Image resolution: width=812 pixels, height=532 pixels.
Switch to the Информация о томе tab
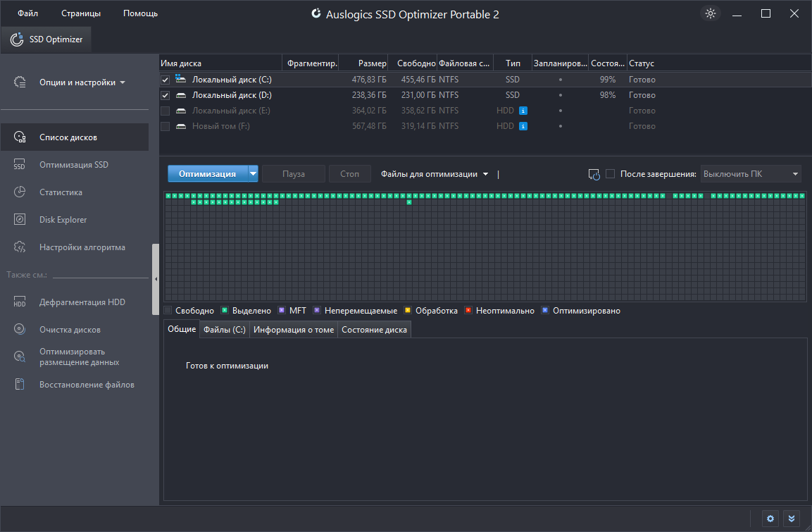click(294, 330)
